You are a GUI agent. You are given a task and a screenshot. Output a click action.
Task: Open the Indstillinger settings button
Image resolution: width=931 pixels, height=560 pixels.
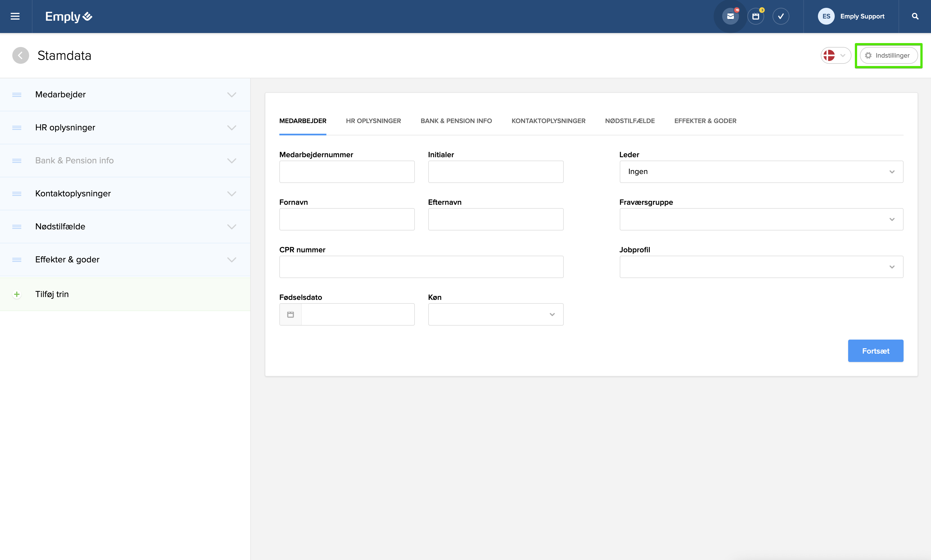[x=888, y=55]
